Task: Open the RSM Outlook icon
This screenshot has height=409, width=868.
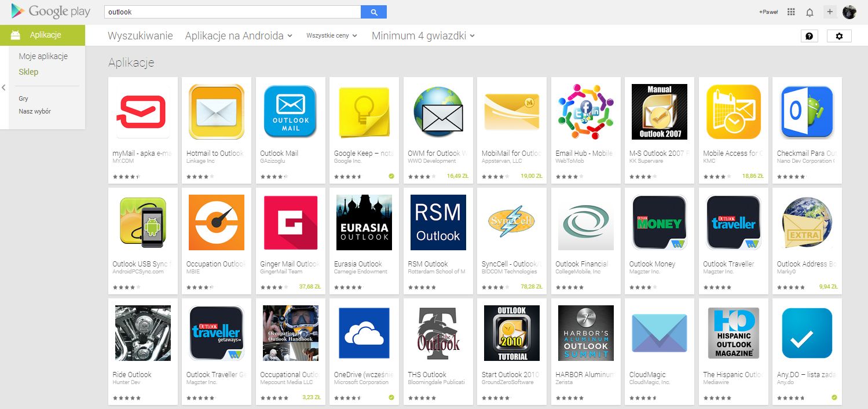Action: coord(438,222)
